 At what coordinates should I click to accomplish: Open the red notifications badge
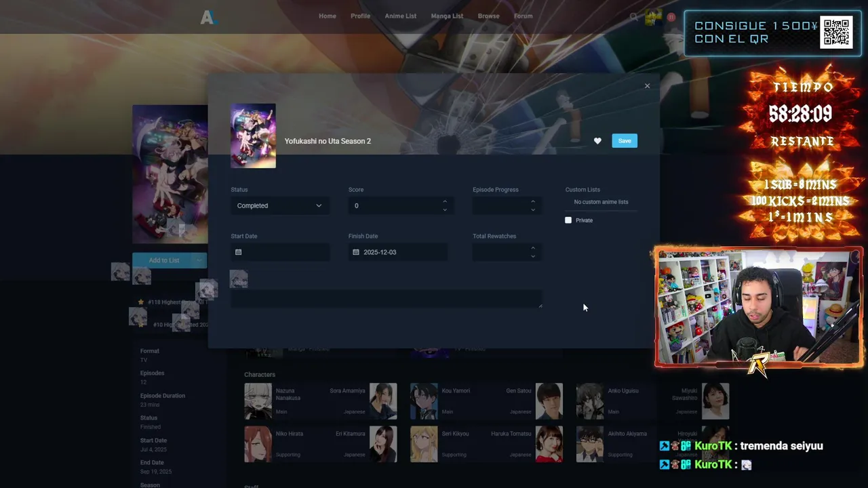(671, 17)
